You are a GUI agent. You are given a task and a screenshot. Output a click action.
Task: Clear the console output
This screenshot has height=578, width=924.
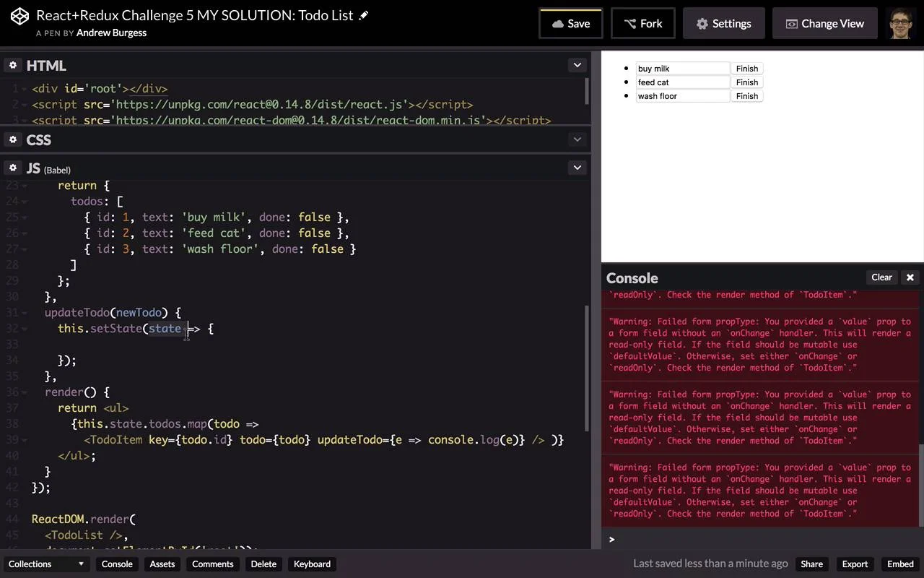(x=881, y=277)
